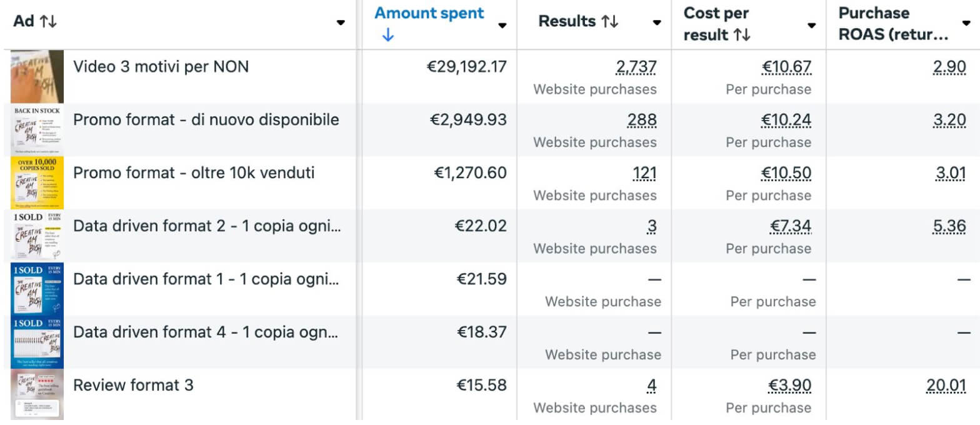
Task: Open the Review format 3 thumbnail
Action: tap(37, 395)
